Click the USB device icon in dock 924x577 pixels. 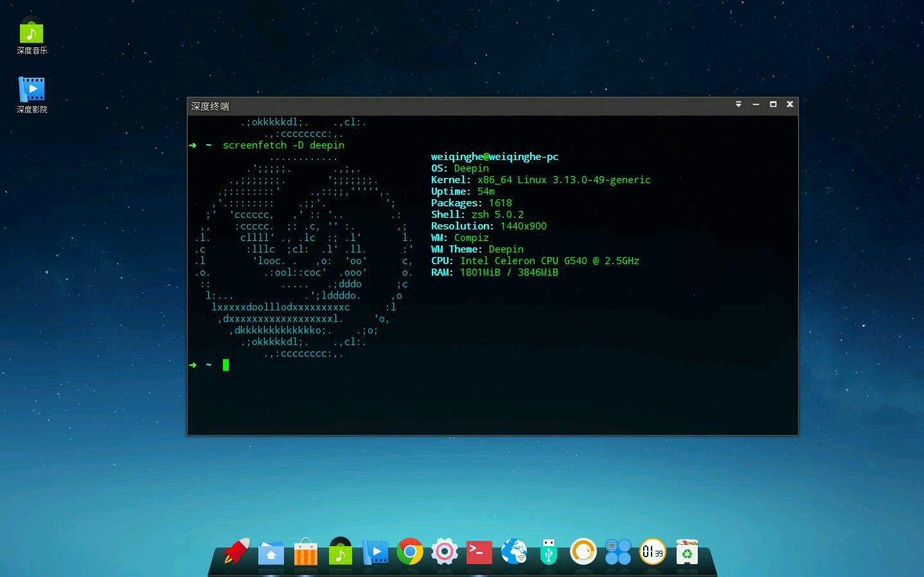click(x=548, y=551)
